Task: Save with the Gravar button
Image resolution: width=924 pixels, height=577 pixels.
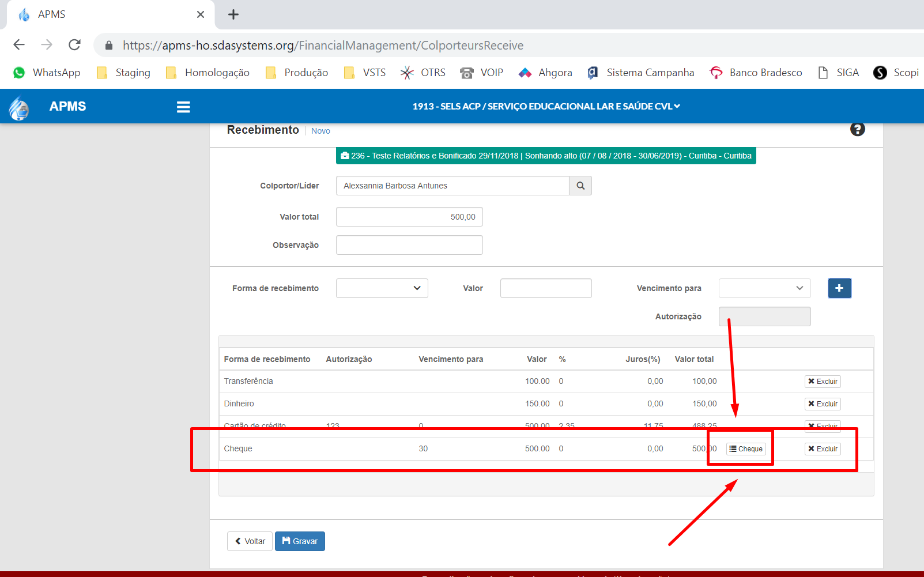Action: (300, 541)
